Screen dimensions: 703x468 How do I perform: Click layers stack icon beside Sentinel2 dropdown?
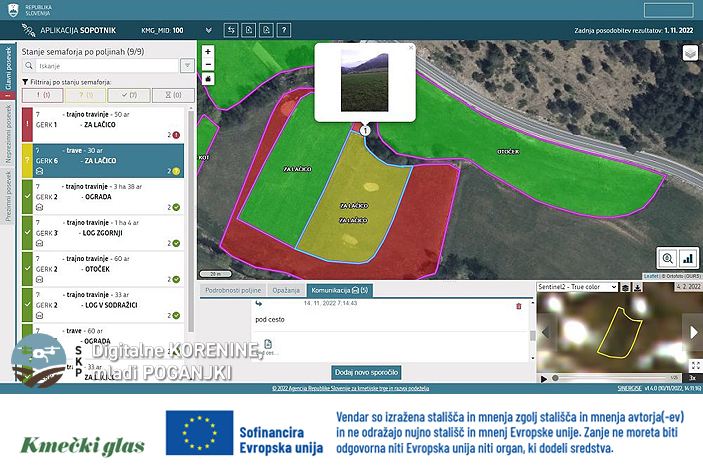coord(626,287)
